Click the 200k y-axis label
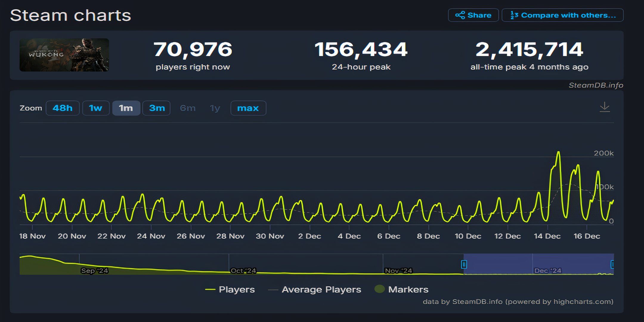 603,153
